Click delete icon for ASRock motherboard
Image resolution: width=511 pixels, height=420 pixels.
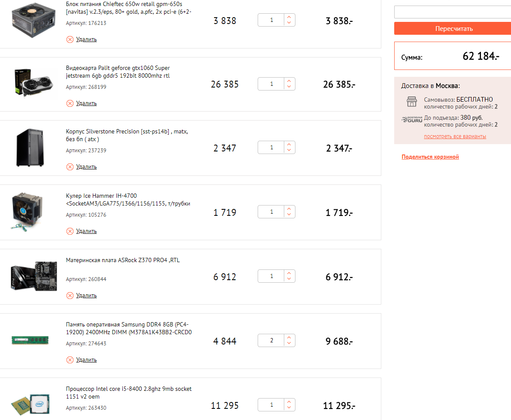[70, 296]
